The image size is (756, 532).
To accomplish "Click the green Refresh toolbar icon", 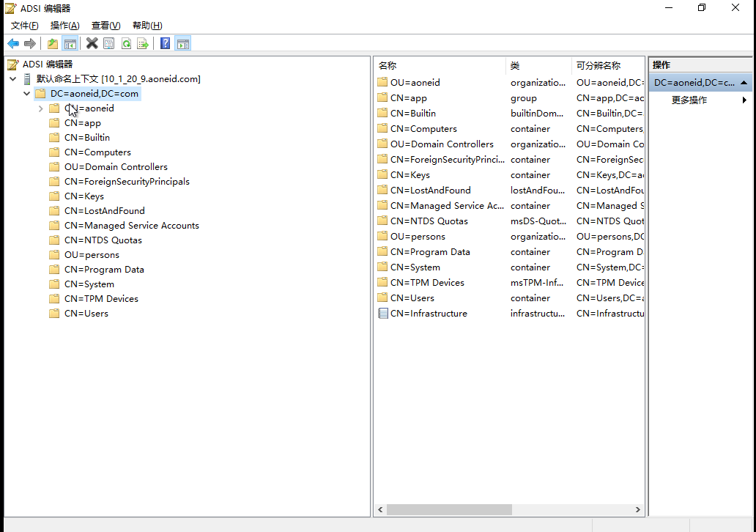I will tap(126, 43).
